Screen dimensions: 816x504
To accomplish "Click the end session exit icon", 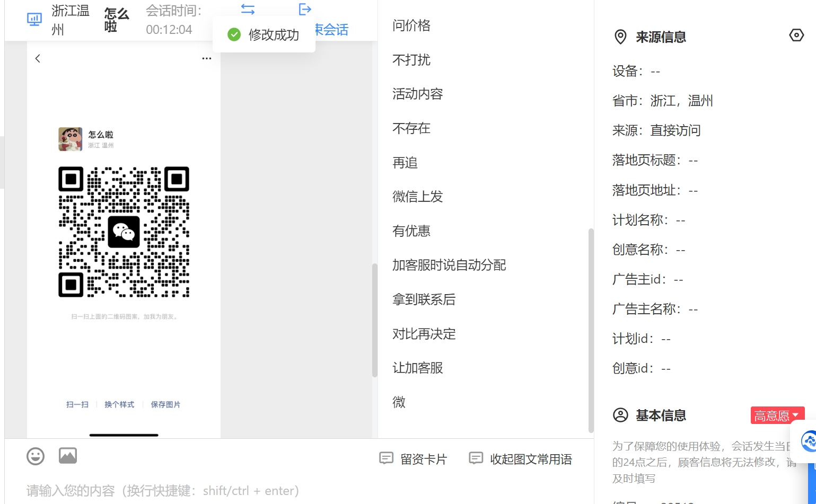I will pos(305,9).
